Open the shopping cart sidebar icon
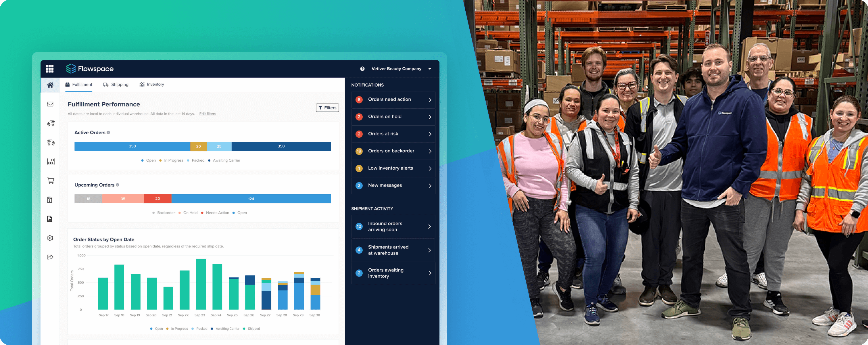 pos(51,181)
